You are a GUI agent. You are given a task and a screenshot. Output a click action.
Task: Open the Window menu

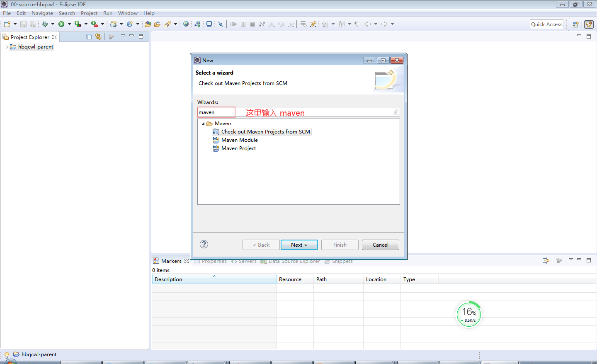coord(128,13)
